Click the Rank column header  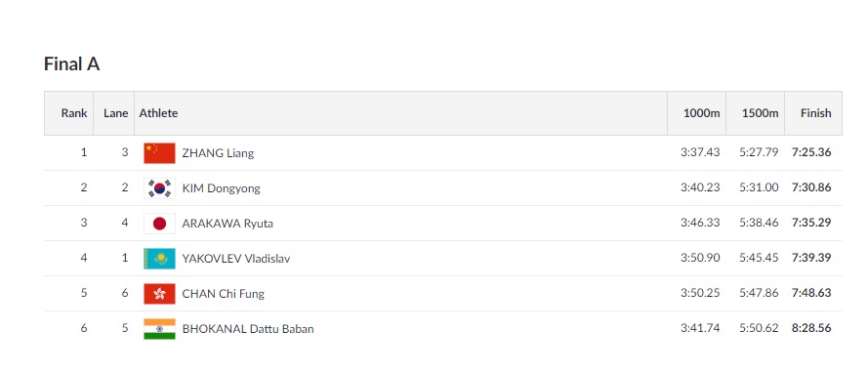pos(74,113)
